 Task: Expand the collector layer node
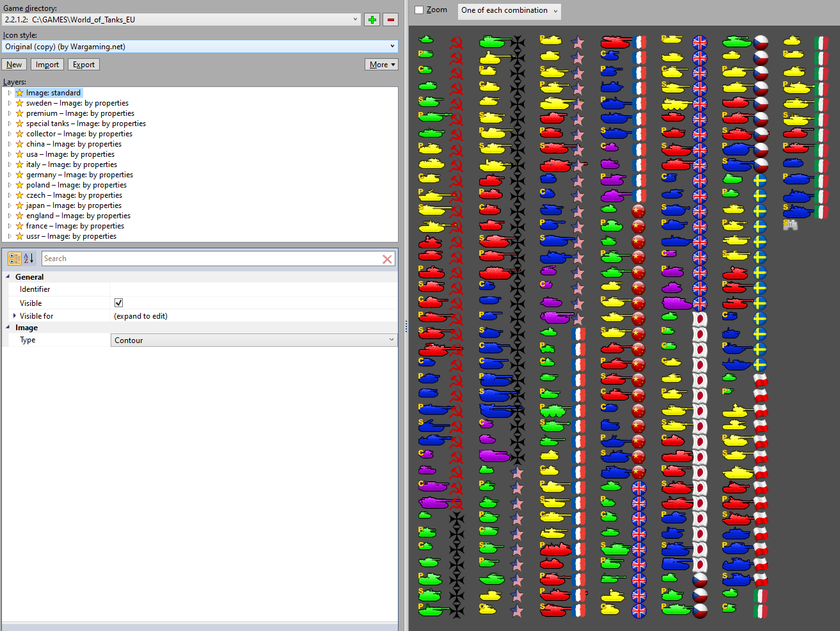pyautogui.click(x=10, y=134)
